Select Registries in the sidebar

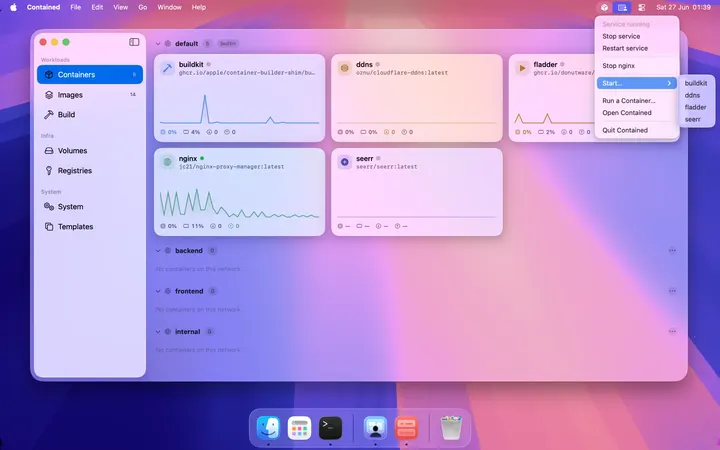click(x=90, y=170)
